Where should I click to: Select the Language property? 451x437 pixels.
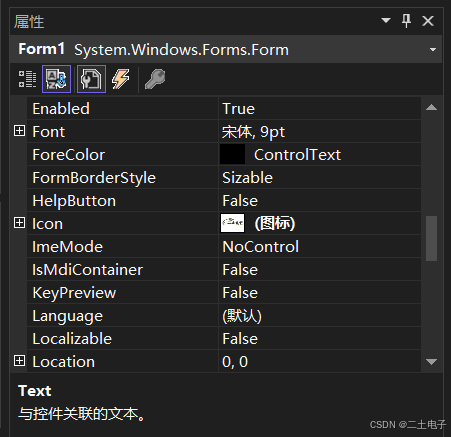[x=67, y=316]
